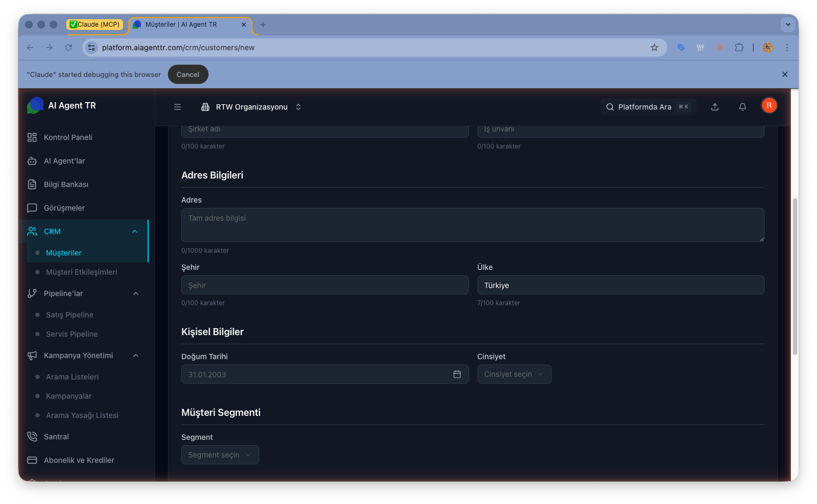This screenshot has height=504, width=817.
Task: Click the Cancel debugging button
Action: pos(188,74)
